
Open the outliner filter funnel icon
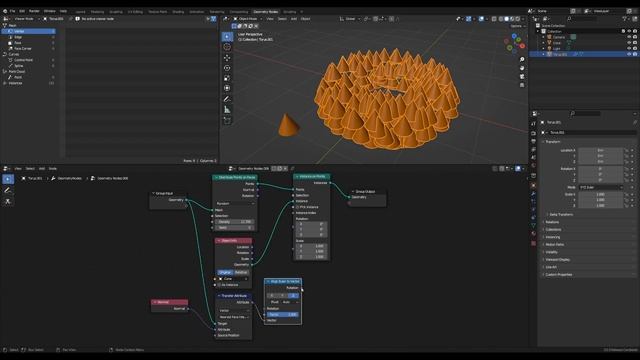[x=624, y=19]
